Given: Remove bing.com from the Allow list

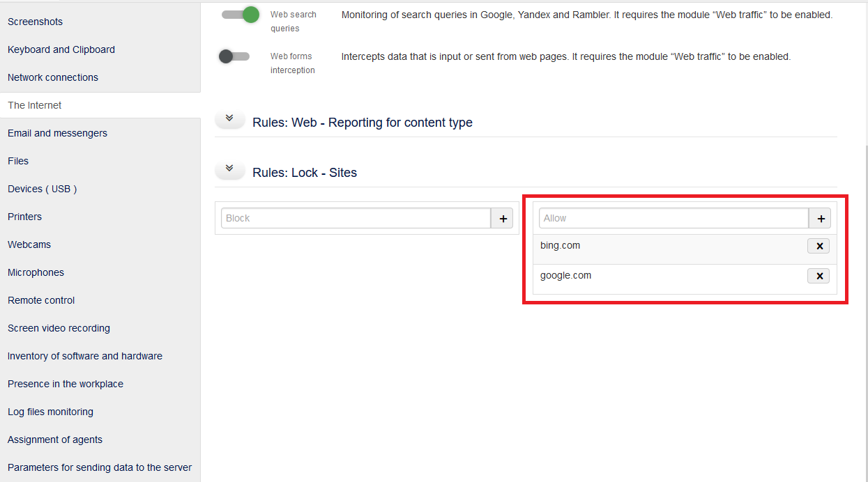Looking at the screenshot, I should pyautogui.click(x=818, y=245).
